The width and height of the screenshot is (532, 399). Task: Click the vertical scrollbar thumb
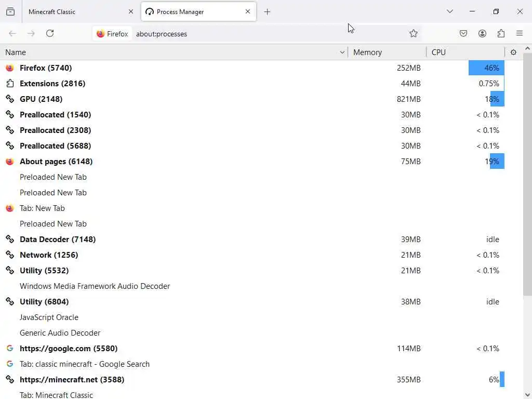[x=527, y=175]
